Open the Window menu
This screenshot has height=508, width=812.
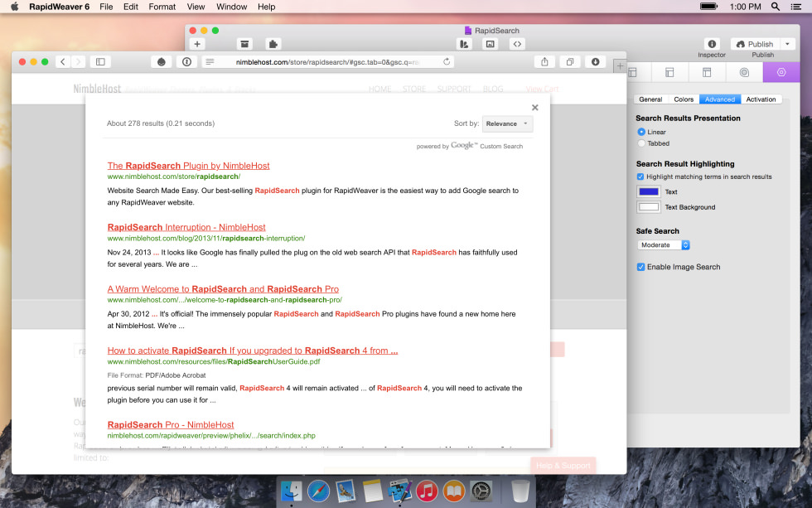[231, 7]
